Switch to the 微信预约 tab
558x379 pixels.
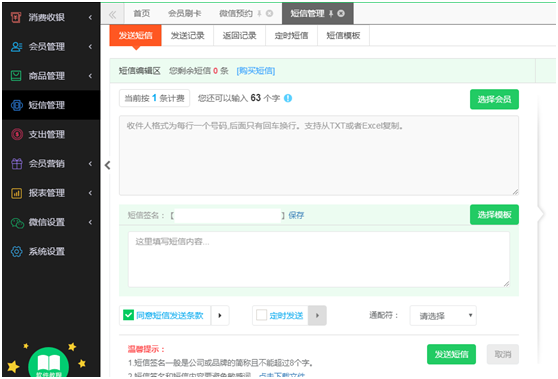(x=236, y=14)
